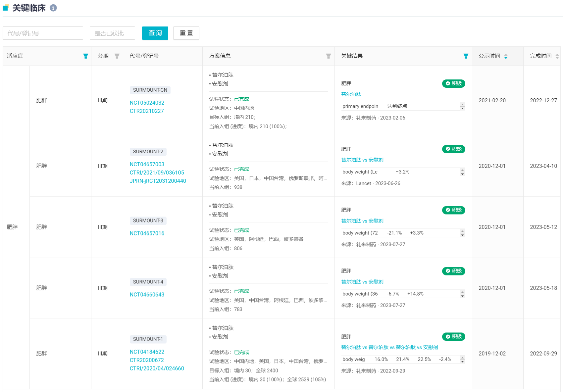Open the JPRN-jRCT2031200440 link
Screen dimensions: 563x392
[x=158, y=181]
